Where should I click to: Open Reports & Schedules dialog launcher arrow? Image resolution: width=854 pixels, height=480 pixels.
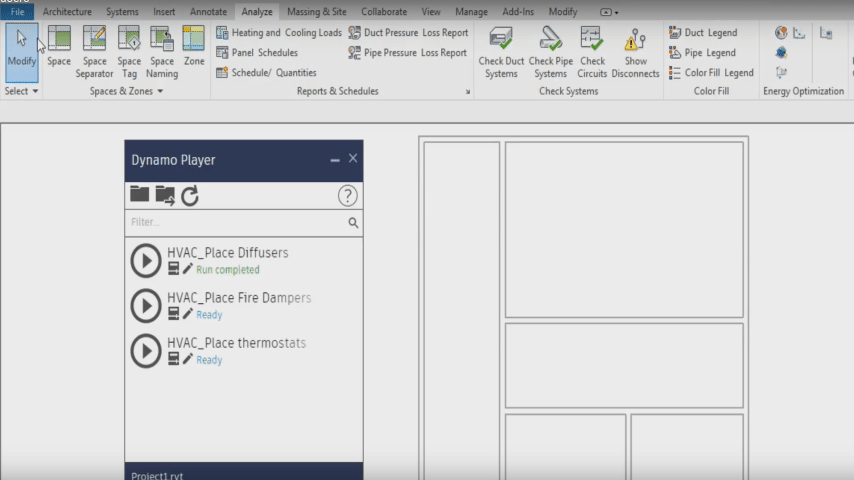click(x=468, y=92)
